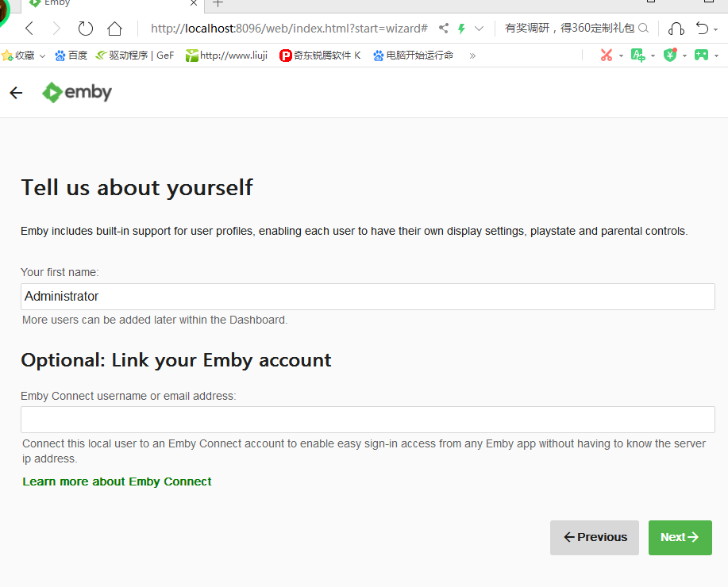
Task: Click the Emby page back arrow
Action: coord(16,93)
